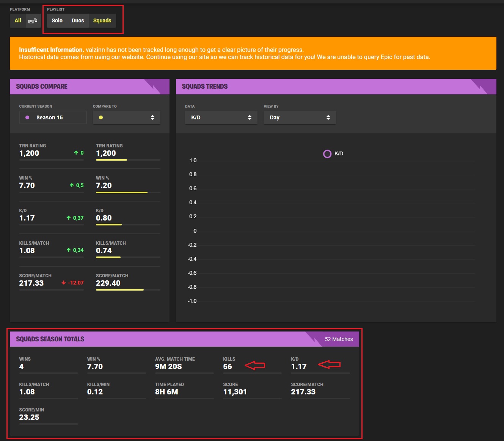Click the compare K/D value 0.80

pos(104,218)
